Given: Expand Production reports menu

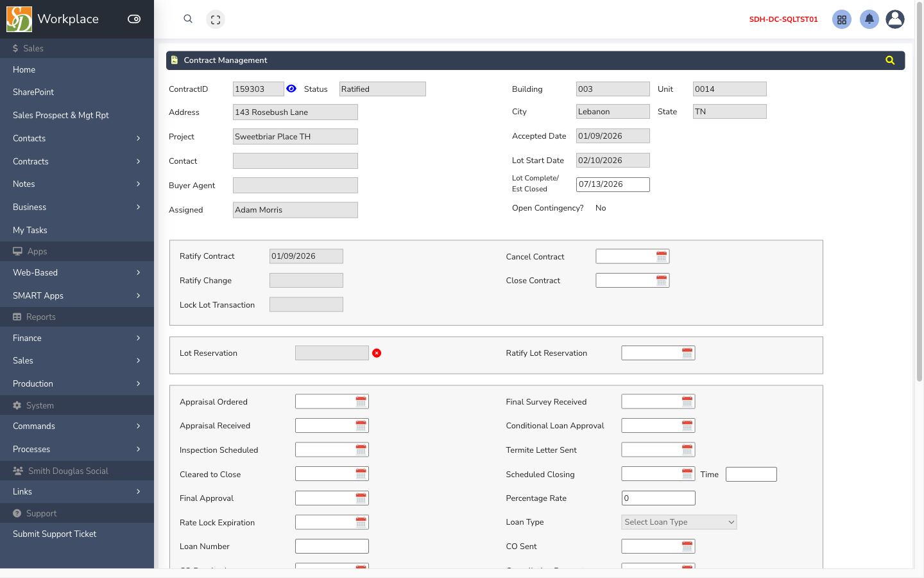Looking at the screenshot, I should tap(77, 383).
